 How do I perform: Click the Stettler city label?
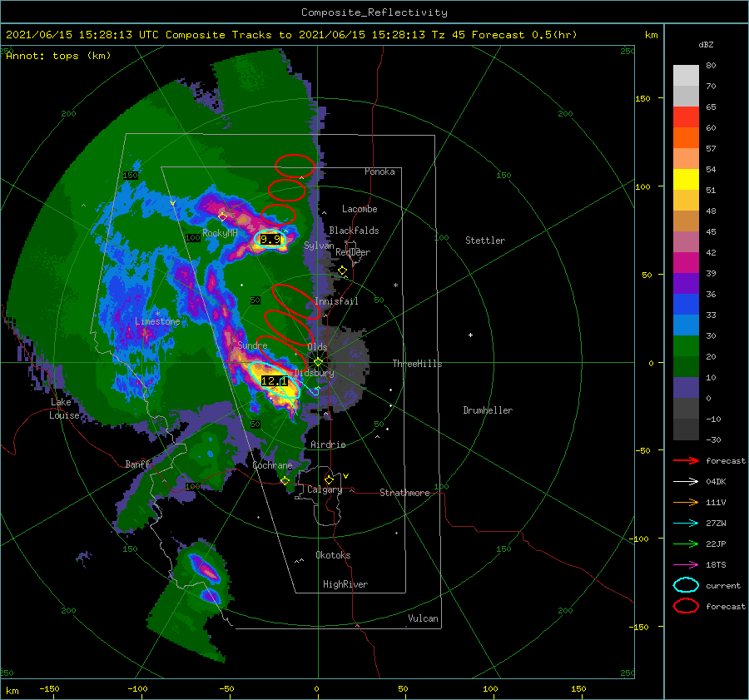[x=485, y=241]
